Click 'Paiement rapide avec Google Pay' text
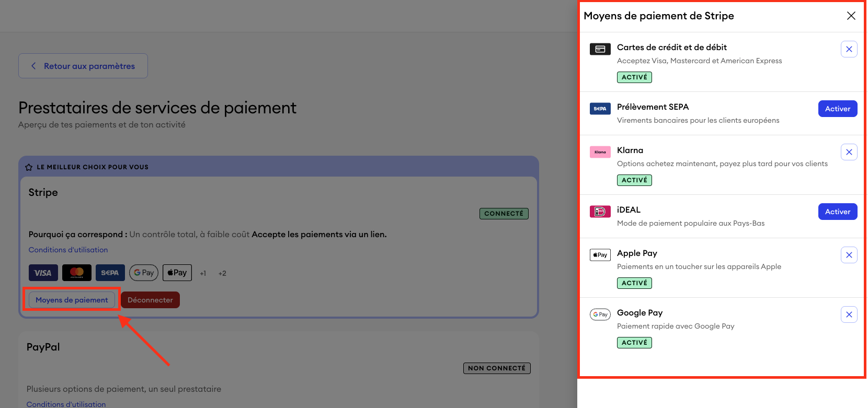This screenshot has width=868, height=408. tap(676, 326)
